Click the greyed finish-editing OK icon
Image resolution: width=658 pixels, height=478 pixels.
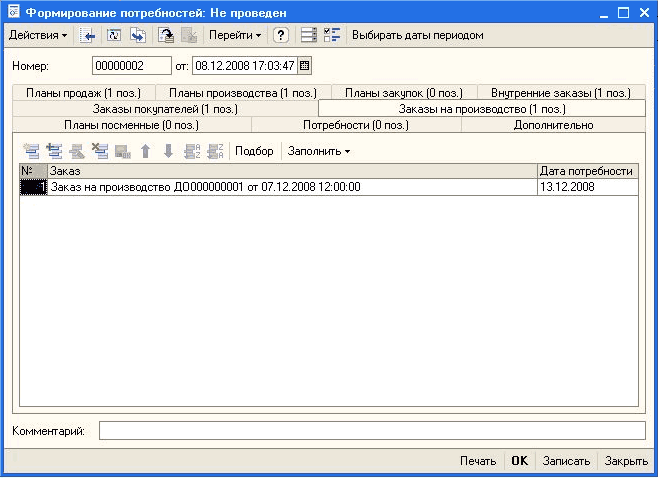tap(123, 151)
